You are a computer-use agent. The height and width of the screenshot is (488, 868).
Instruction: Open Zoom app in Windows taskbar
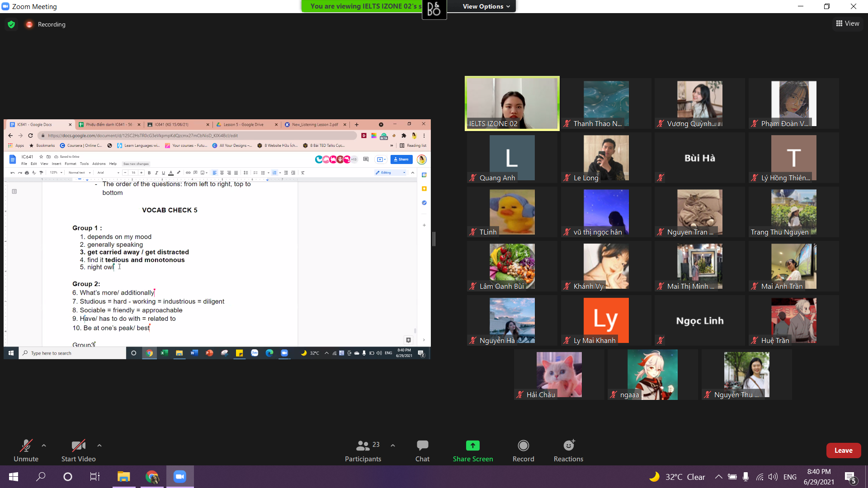point(180,477)
